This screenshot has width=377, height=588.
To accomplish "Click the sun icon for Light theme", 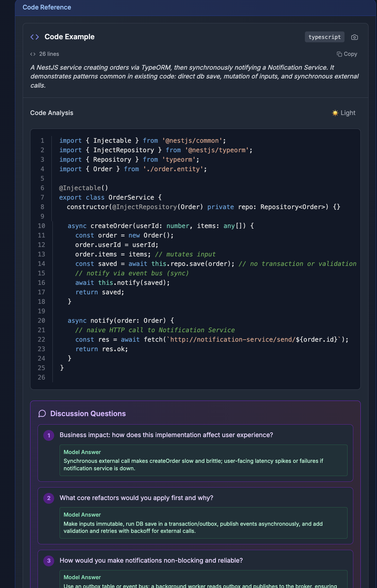I will click(335, 113).
